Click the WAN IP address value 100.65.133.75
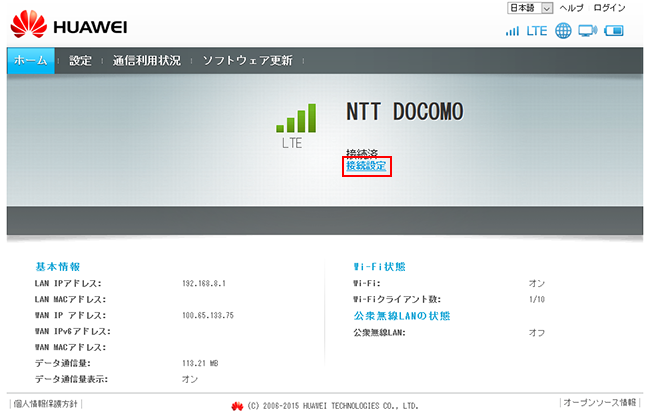Screen dimensions: 650x418 click(x=207, y=315)
